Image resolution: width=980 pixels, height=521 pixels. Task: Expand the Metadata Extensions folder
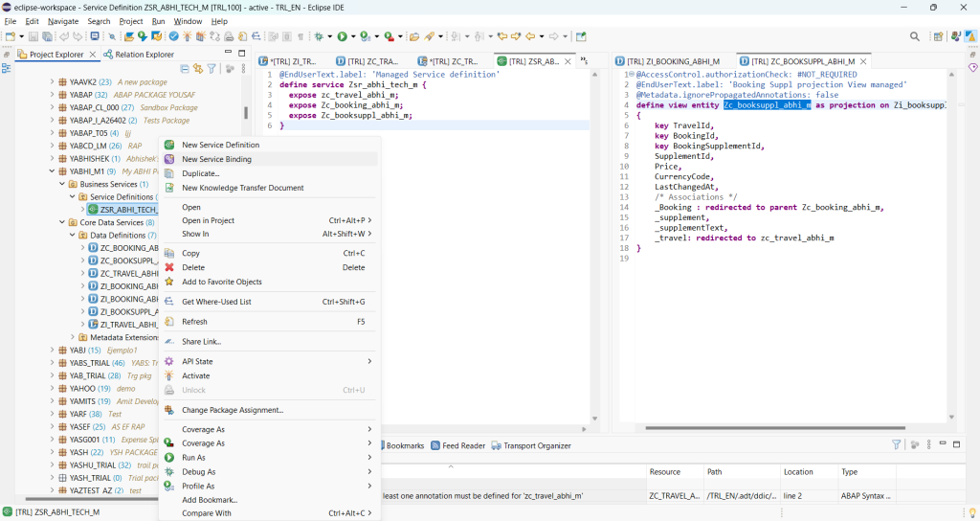pos(73,337)
